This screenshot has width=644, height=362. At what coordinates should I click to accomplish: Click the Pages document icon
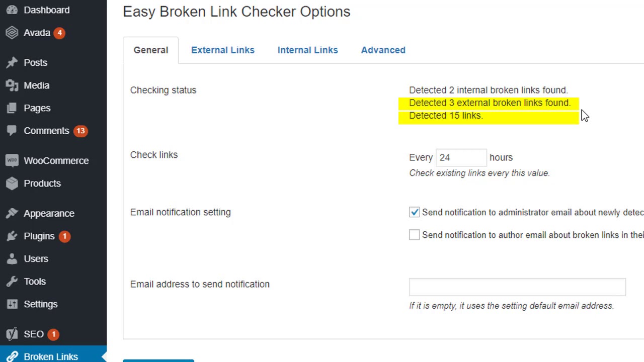(x=12, y=108)
